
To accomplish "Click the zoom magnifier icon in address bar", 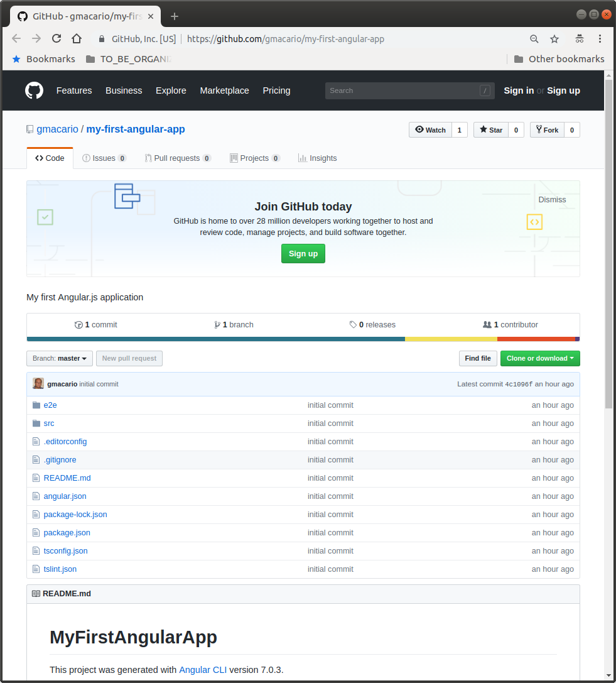I will click(534, 39).
